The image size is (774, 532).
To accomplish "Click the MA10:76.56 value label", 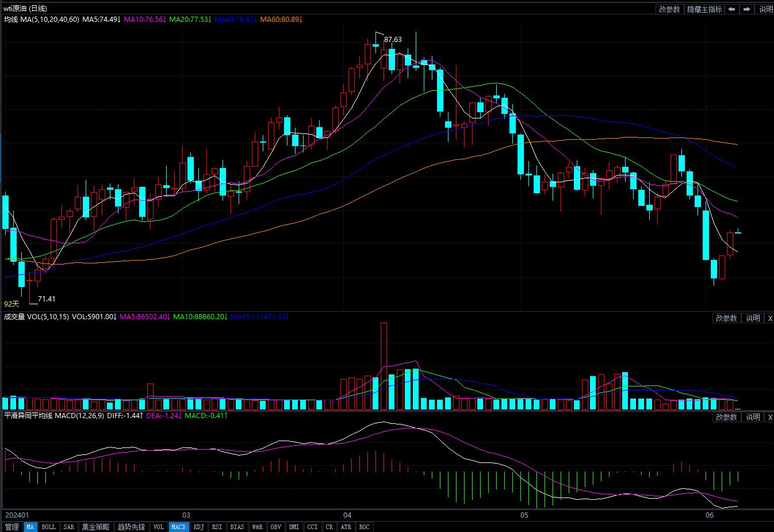I will coord(145,20).
